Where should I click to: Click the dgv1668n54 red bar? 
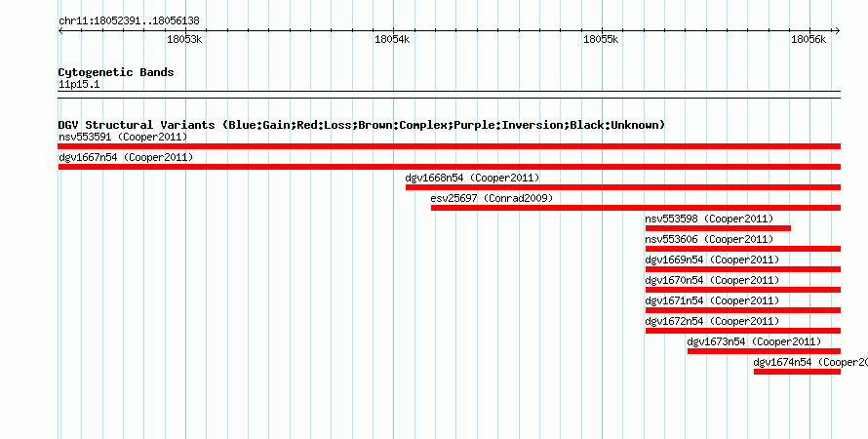tap(623, 187)
